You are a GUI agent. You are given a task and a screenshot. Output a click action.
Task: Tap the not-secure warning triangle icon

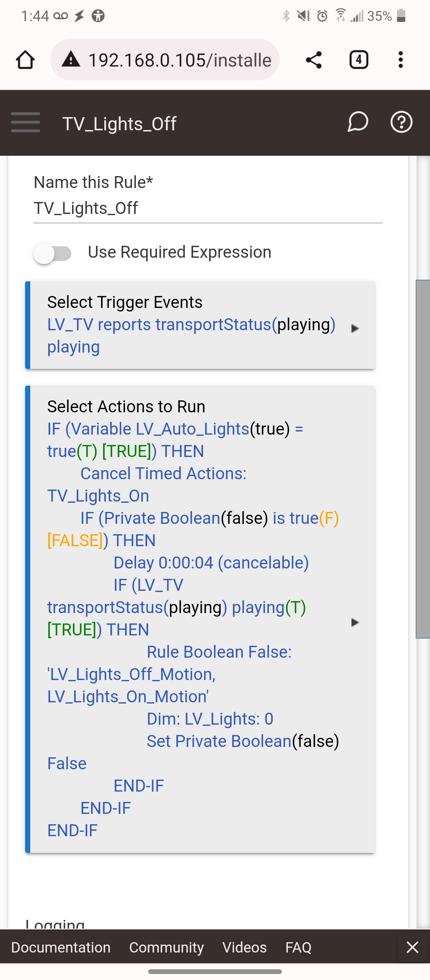click(71, 60)
